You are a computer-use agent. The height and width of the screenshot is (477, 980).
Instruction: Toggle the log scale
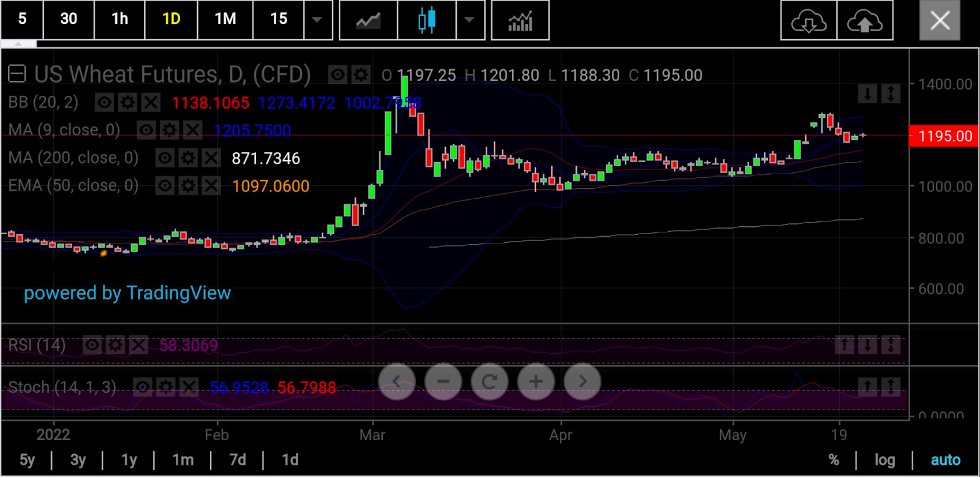tap(884, 460)
